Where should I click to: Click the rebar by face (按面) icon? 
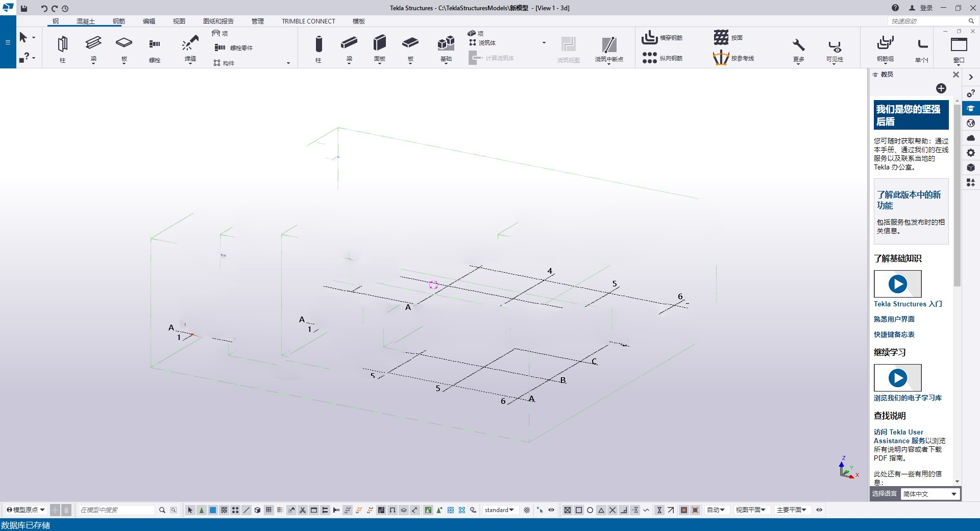tap(721, 37)
